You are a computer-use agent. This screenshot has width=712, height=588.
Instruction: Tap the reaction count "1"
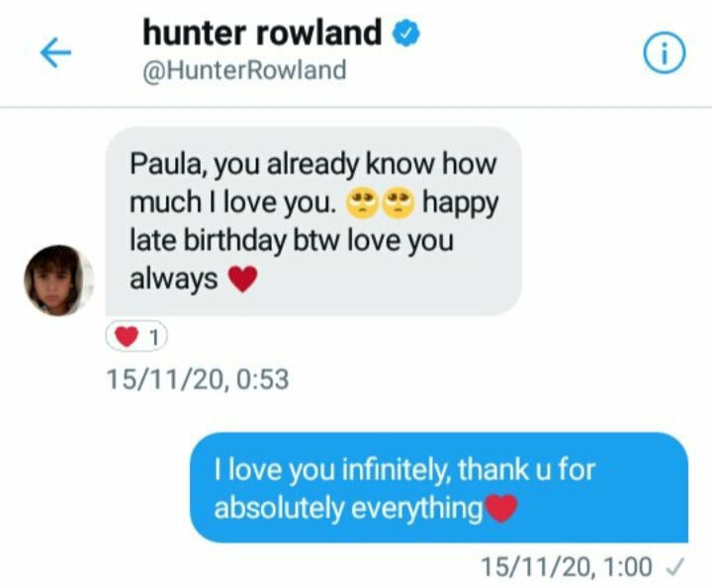[154, 338]
